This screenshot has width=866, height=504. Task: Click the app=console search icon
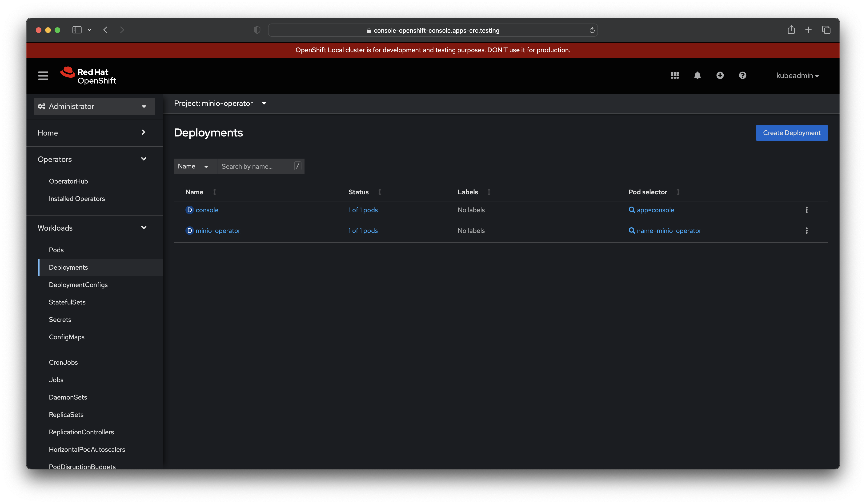pyautogui.click(x=632, y=210)
